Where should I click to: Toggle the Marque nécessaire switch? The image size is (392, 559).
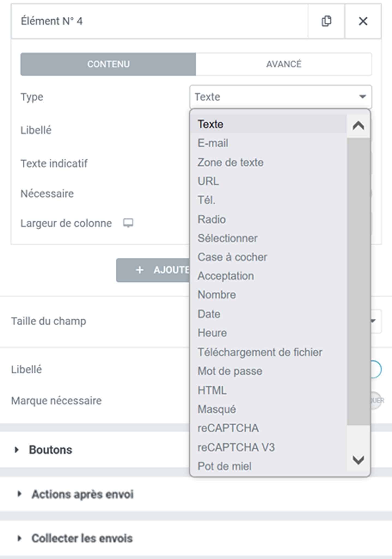[x=376, y=400]
